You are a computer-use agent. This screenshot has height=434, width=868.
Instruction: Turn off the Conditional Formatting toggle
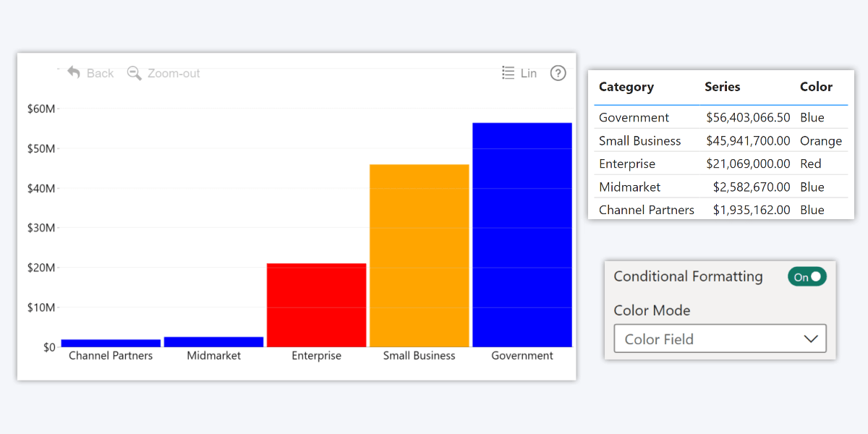[807, 277]
